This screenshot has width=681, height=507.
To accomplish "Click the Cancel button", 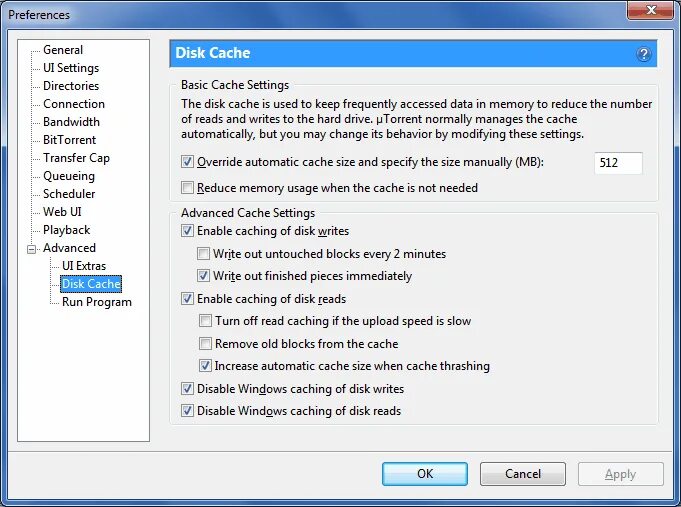I will [523, 474].
